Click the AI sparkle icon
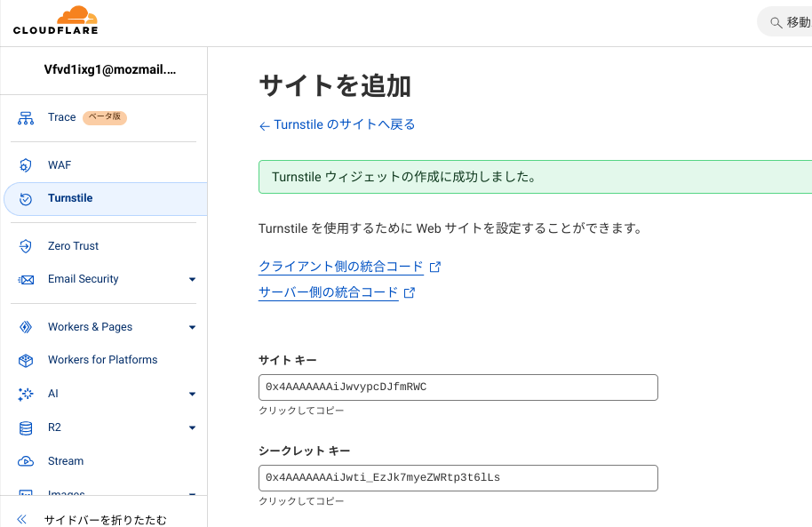Image resolution: width=812 pixels, height=527 pixels. click(26, 394)
